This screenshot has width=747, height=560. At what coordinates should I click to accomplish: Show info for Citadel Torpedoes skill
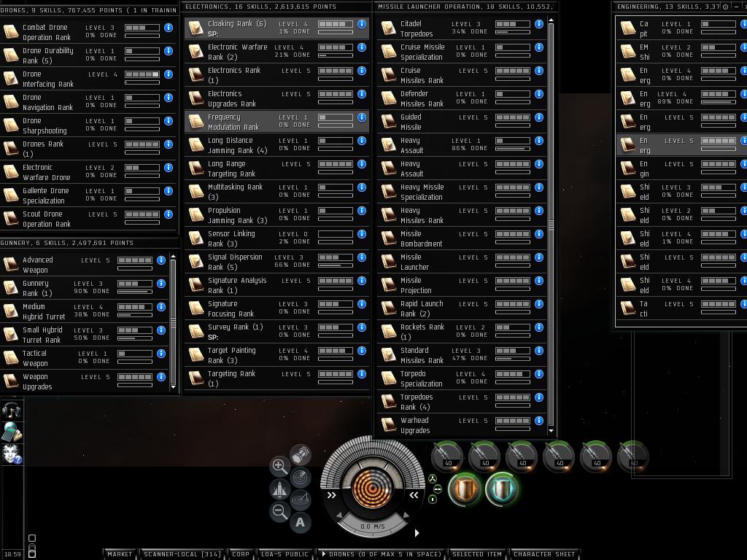point(539,24)
